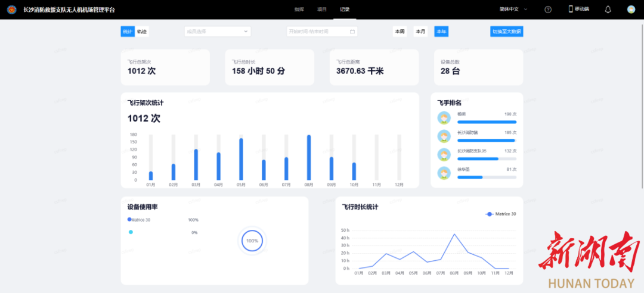
Task: Toggle the Matrice 30 legend dot in 设备使用率
Action: [129, 220]
